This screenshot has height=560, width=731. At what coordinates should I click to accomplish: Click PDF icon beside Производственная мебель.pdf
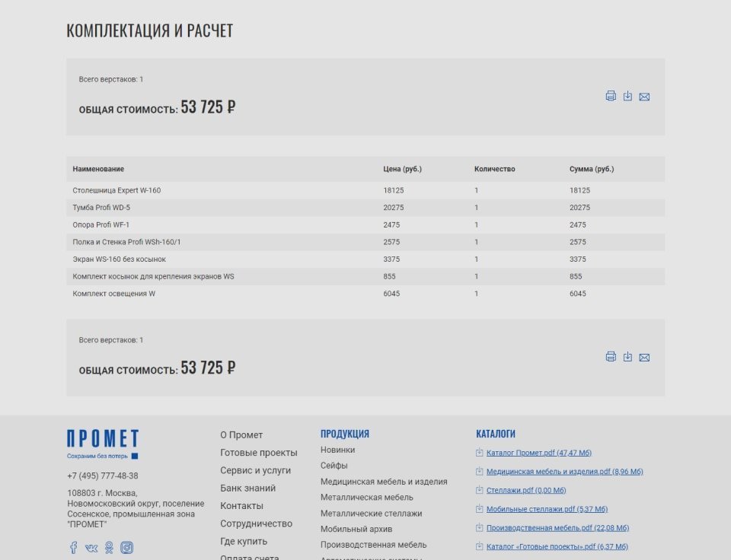(x=479, y=527)
